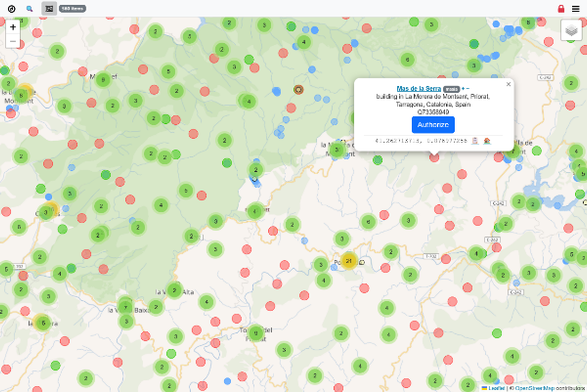The height and width of the screenshot is (392, 587).
Task: Zoom out with the minus button
Action: [x=13, y=41]
